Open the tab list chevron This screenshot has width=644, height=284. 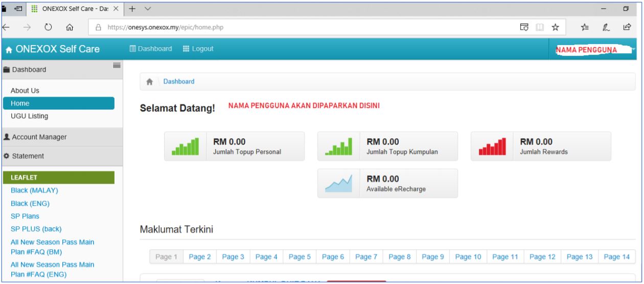(148, 9)
